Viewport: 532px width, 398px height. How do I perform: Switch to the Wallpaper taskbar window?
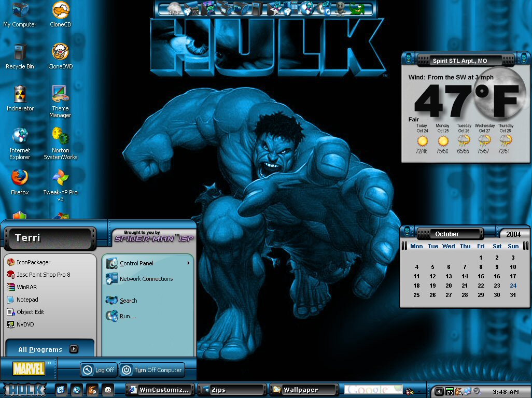coord(304,390)
